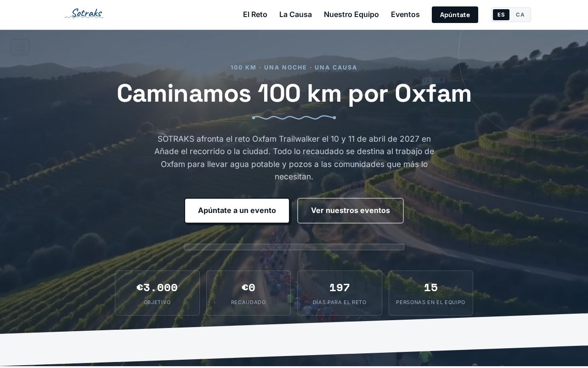
Task: Select the 197 Días para el reto card
Action: [x=339, y=293]
